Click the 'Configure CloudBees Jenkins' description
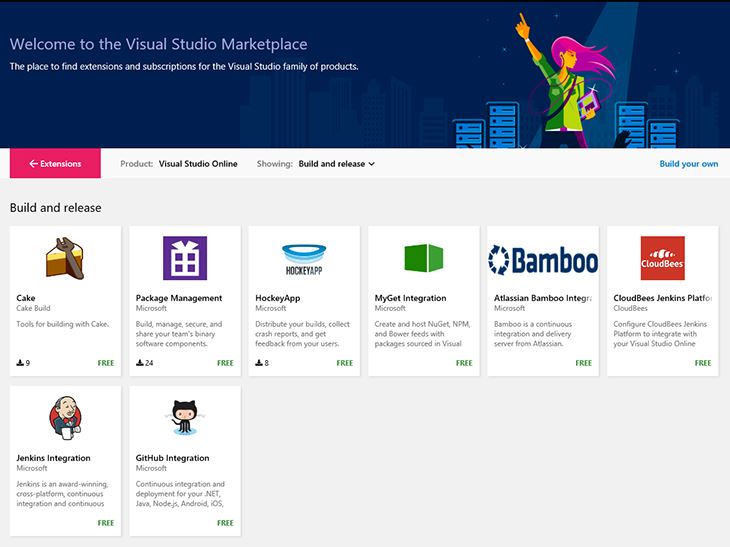 660,334
